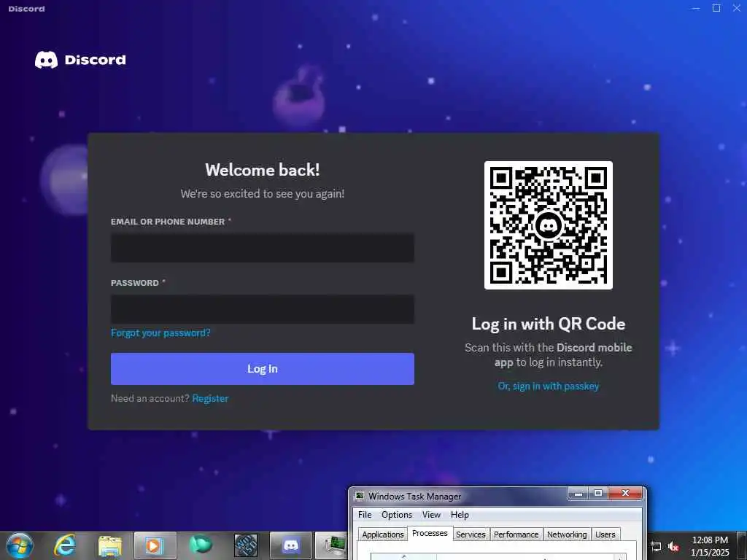This screenshot has height=560, width=747.
Task: Maximize the Windows Task Manager window
Action: pos(598,494)
